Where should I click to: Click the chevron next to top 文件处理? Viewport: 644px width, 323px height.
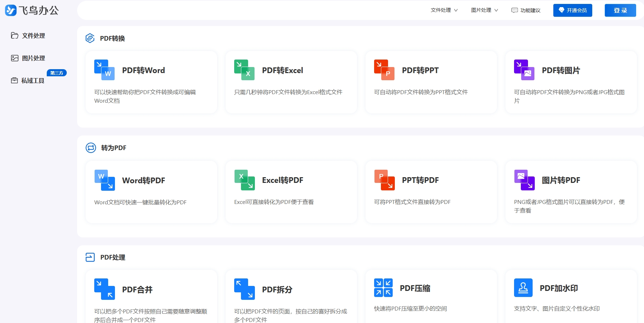pyautogui.click(x=456, y=10)
